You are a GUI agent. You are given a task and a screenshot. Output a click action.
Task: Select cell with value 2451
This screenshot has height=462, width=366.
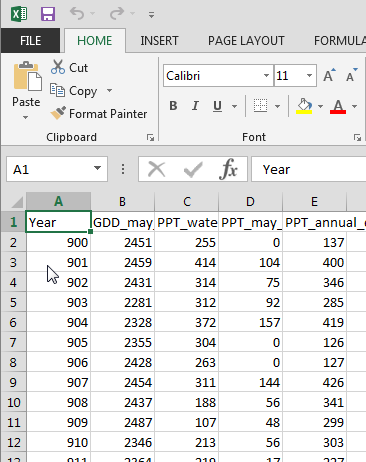point(123,242)
